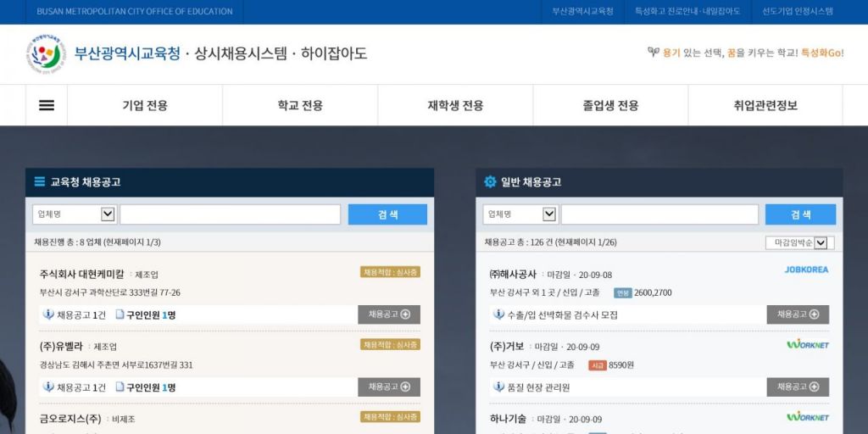This screenshot has height=434, width=868.
Task: Open the 재학생 전용 menu
Action: 455,106
